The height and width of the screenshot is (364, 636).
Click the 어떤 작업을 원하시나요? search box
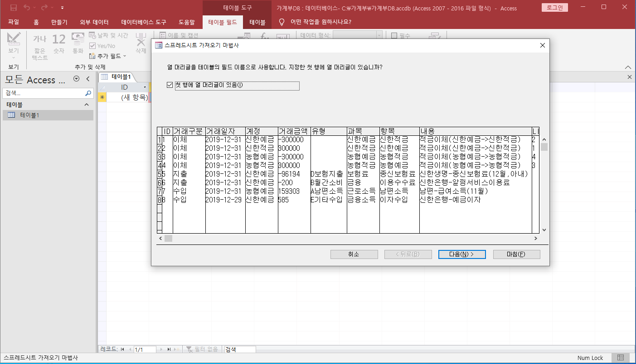click(321, 22)
